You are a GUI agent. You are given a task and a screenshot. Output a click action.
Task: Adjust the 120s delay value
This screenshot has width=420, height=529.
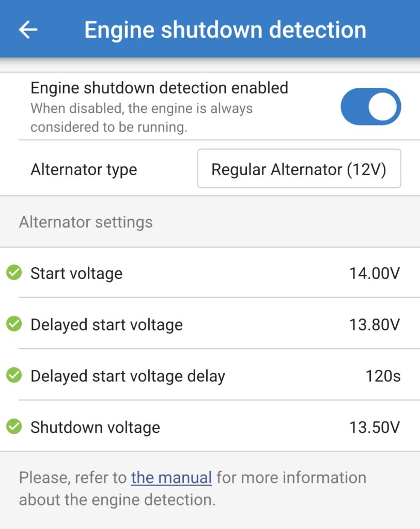click(x=383, y=376)
